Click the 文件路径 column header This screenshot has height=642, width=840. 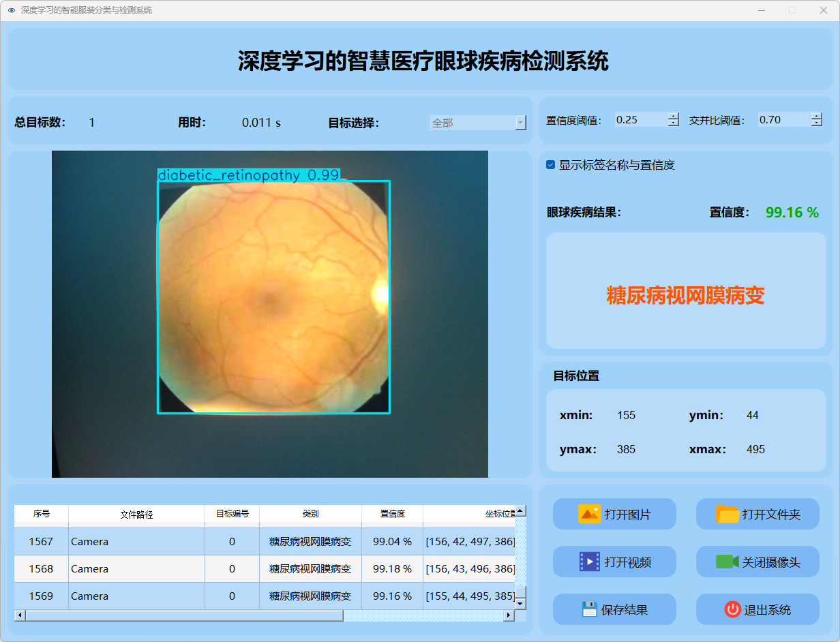click(x=136, y=515)
